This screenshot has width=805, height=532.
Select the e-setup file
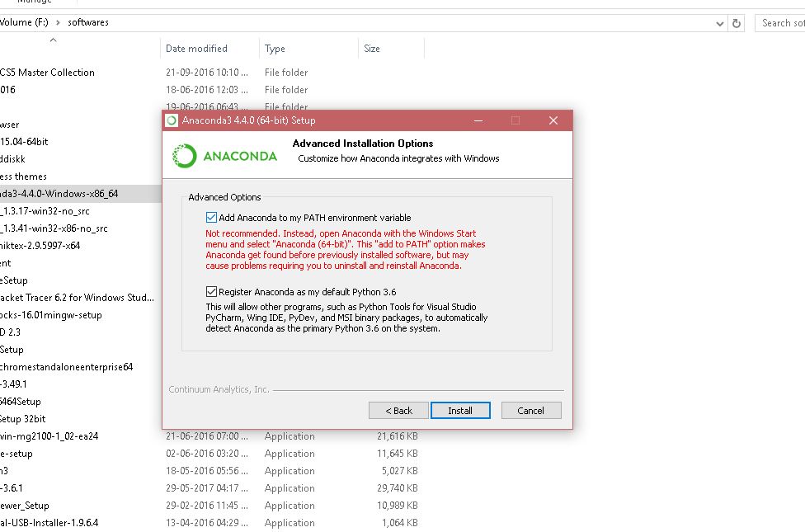(16, 454)
